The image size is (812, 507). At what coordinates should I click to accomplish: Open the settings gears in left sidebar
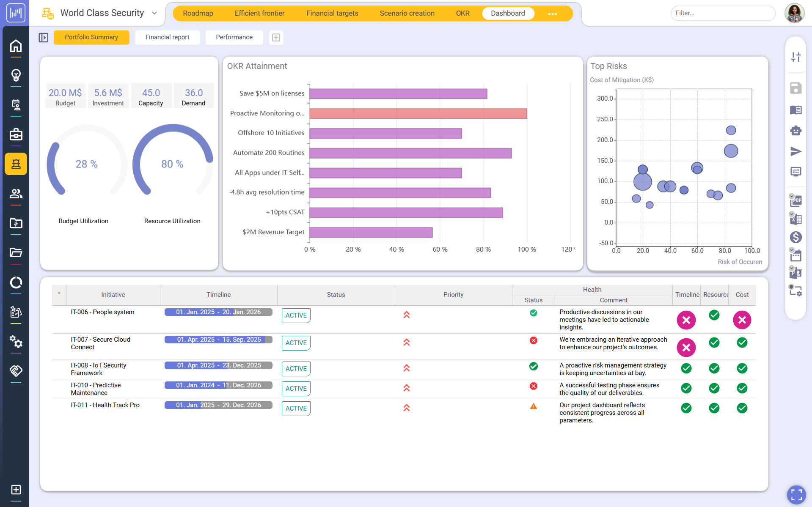(16, 343)
